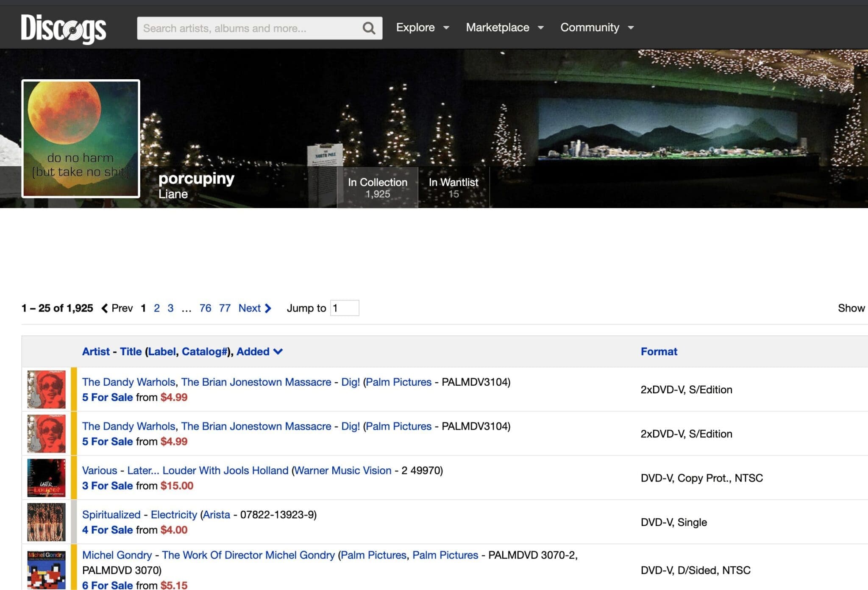Sort the list by Artist
The width and height of the screenshot is (868, 590).
96,351
